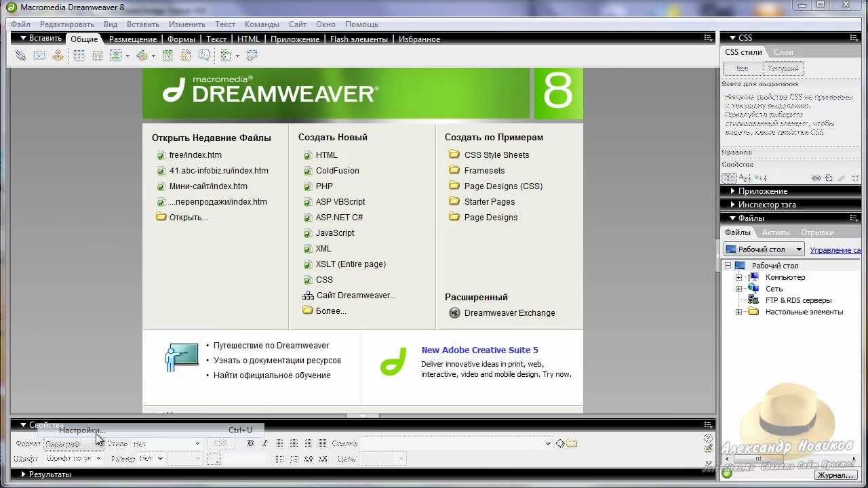Click the Insert Div Tag icon
The image size is (868, 488).
98,56
